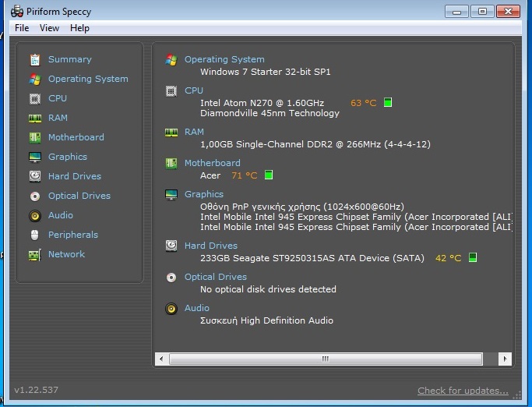532x407 pixels.
Task: Open the View menu
Action: coord(49,28)
